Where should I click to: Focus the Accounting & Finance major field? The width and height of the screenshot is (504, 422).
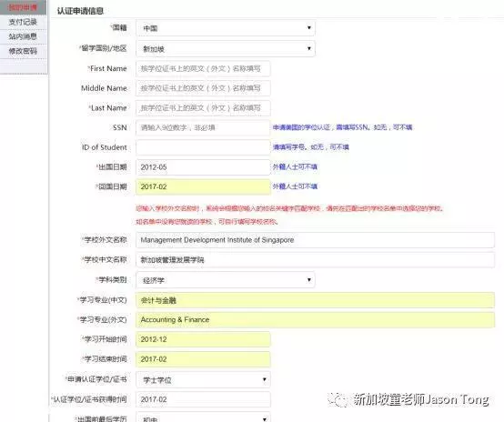tap(315, 320)
